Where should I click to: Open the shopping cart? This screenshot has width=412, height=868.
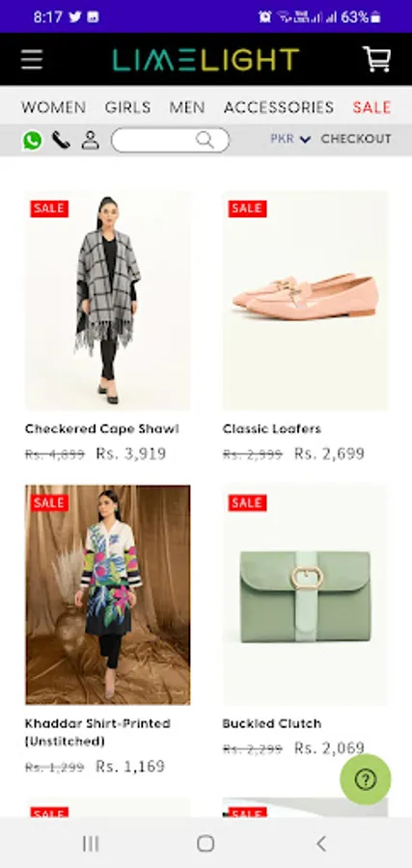(x=376, y=59)
